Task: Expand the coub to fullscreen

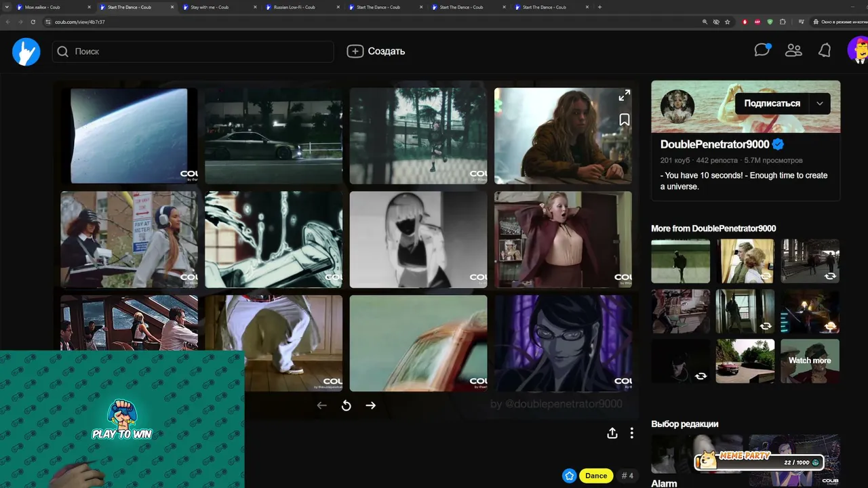Action: click(x=624, y=96)
